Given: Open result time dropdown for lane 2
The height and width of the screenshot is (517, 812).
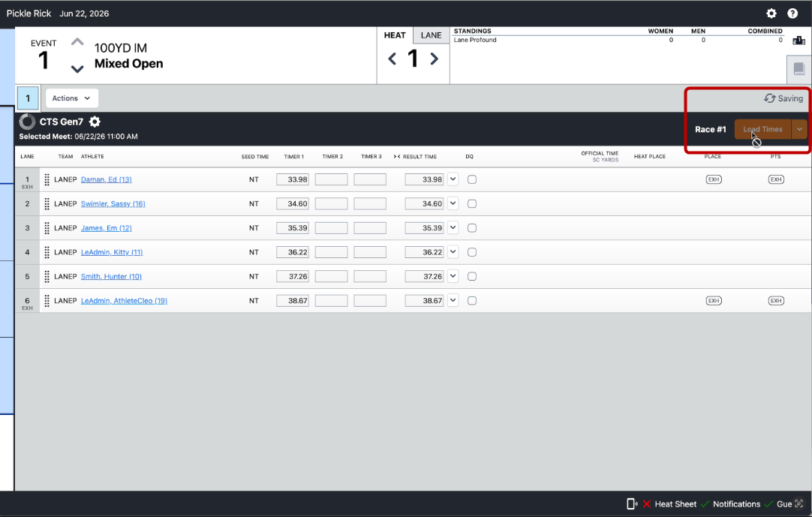Looking at the screenshot, I should pyautogui.click(x=453, y=203).
